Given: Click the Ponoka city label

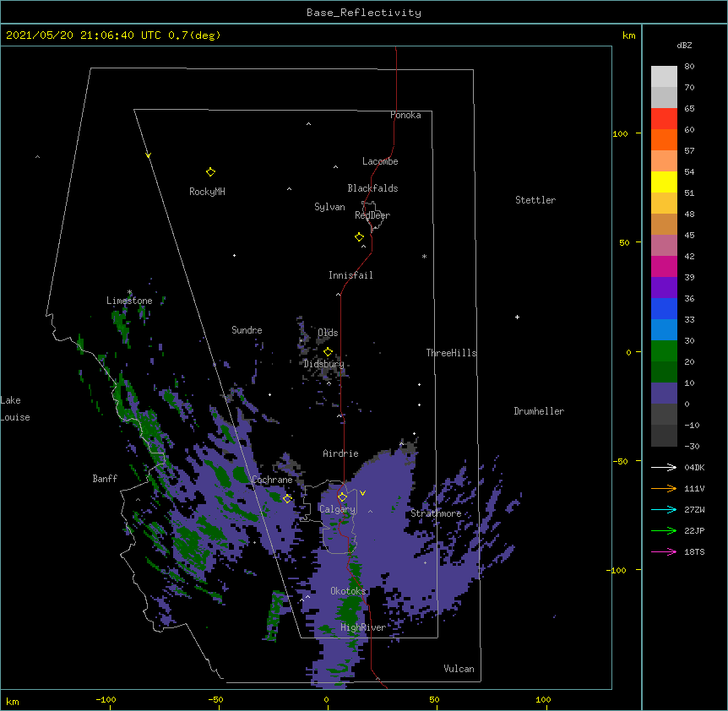Looking at the screenshot, I should (405, 115).
